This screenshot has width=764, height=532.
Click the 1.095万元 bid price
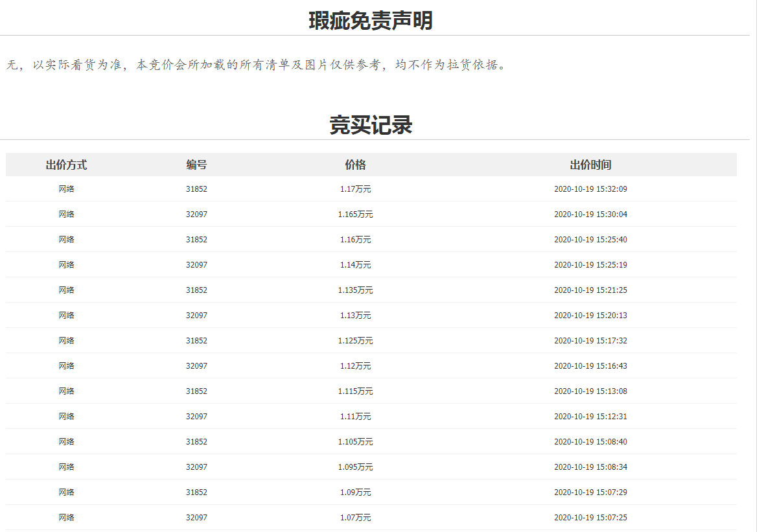[355, 467]
